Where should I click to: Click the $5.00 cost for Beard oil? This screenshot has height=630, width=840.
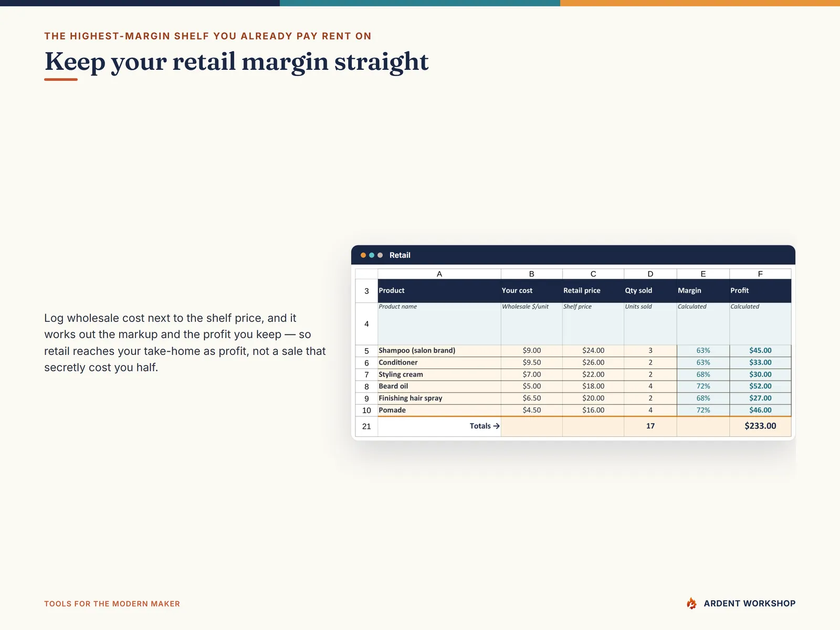[x=532, y=386]
